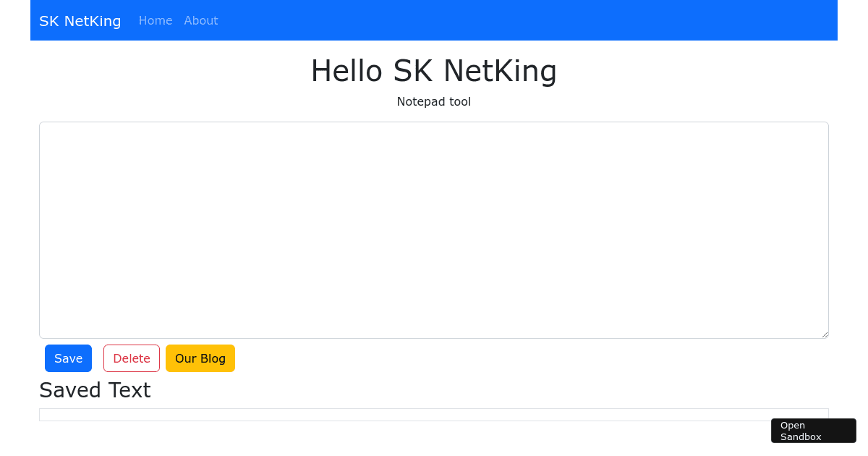Visit the blog with the yellow button
868x456 pixels.
click(x=200, y=358)
